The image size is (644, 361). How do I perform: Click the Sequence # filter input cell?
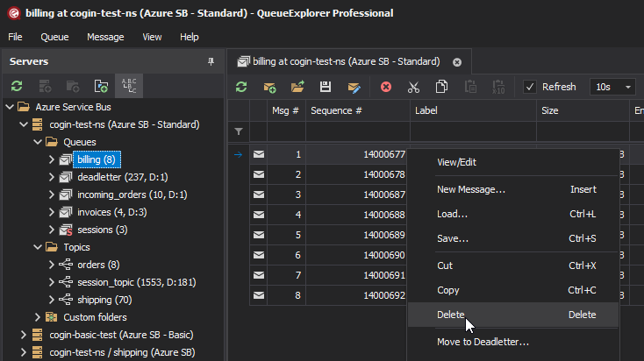(358, 131)
